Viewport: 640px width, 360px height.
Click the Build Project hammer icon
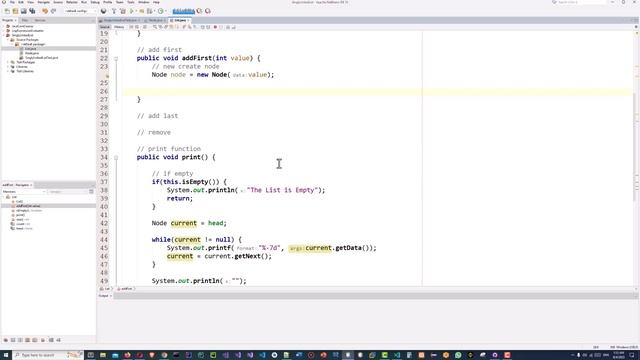[x=114, y=11]
